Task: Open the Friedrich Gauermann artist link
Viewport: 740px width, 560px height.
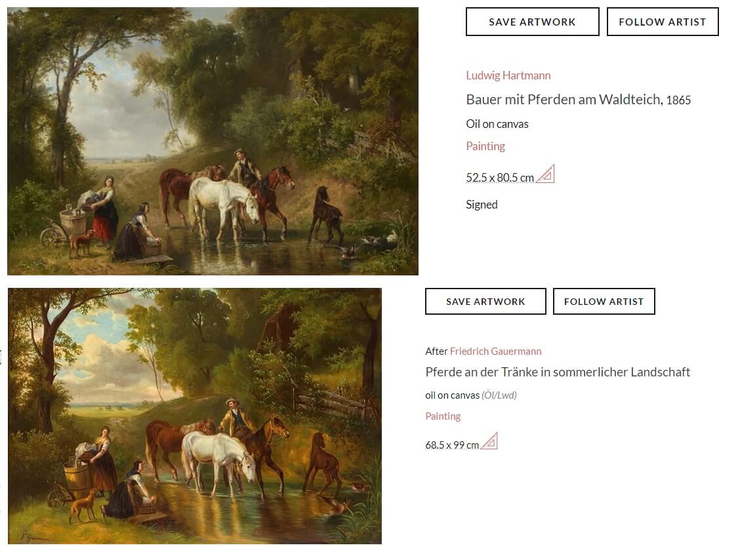Action: coord(495,351)
